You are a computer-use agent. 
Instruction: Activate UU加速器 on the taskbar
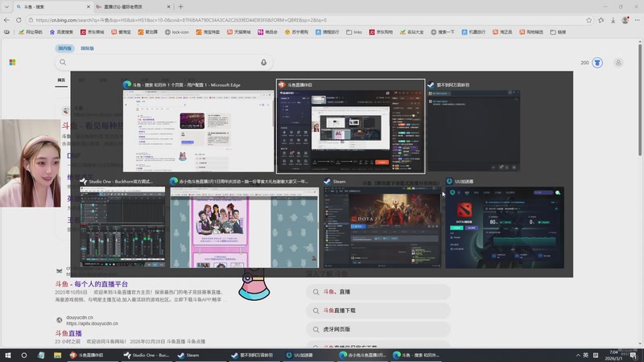click(308, 355)
